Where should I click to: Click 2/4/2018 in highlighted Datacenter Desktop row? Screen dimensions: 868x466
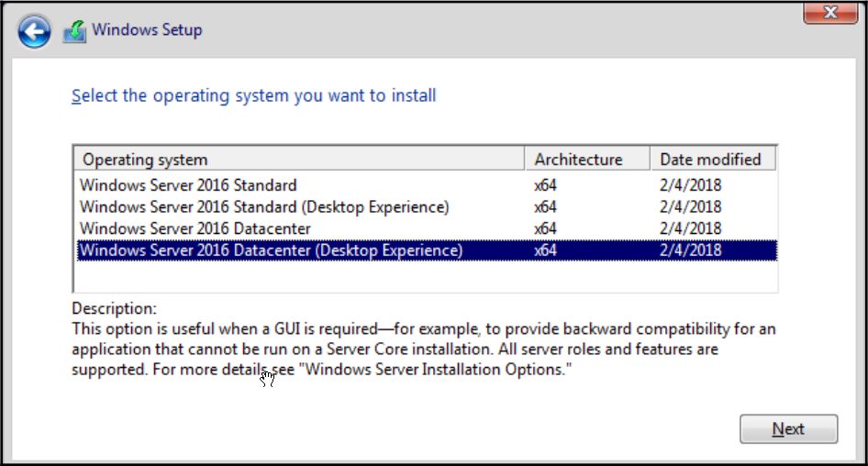pos(690,250)
